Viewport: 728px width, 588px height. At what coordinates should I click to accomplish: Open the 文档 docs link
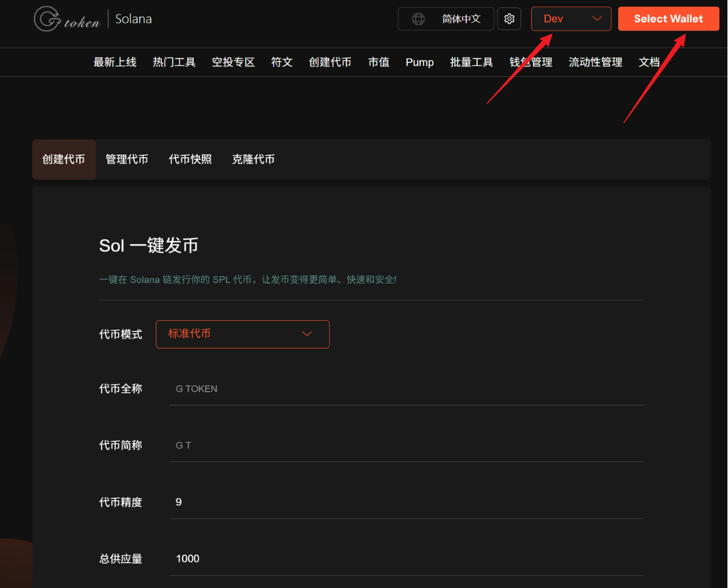click(649, 62)
